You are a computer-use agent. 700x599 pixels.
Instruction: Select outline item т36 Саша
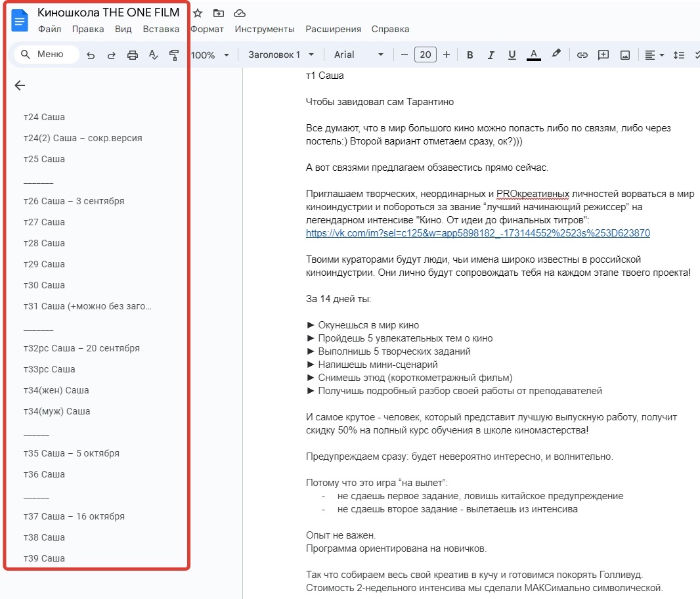[44, 474]
